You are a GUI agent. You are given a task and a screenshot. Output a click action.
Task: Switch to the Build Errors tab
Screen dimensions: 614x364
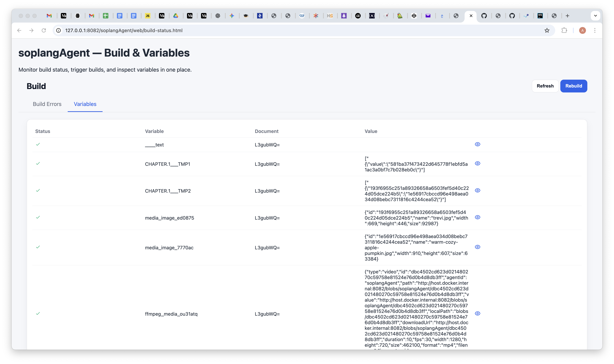point(47,104)
